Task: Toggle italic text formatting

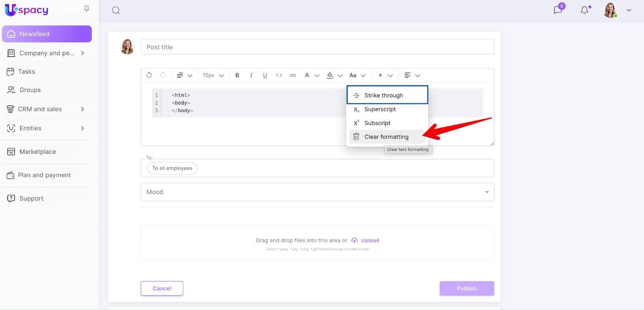Action: pos(251,75)
